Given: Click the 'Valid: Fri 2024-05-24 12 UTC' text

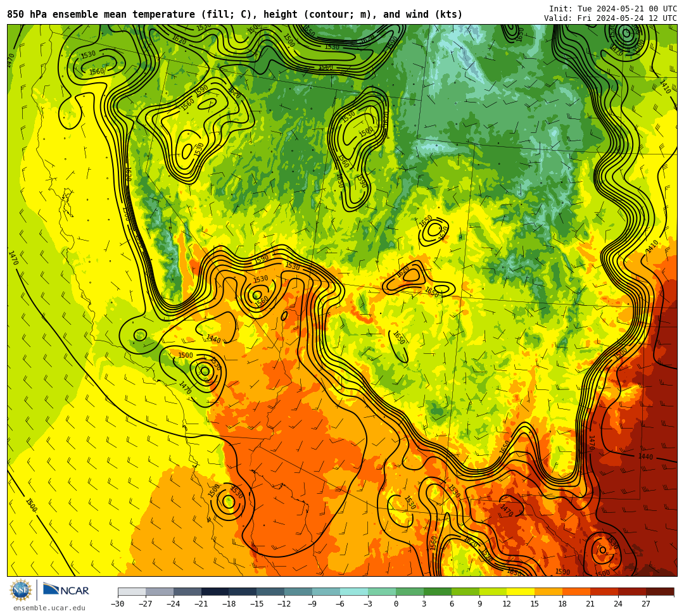Looking at the screenshot, I should tap(611, 18).
